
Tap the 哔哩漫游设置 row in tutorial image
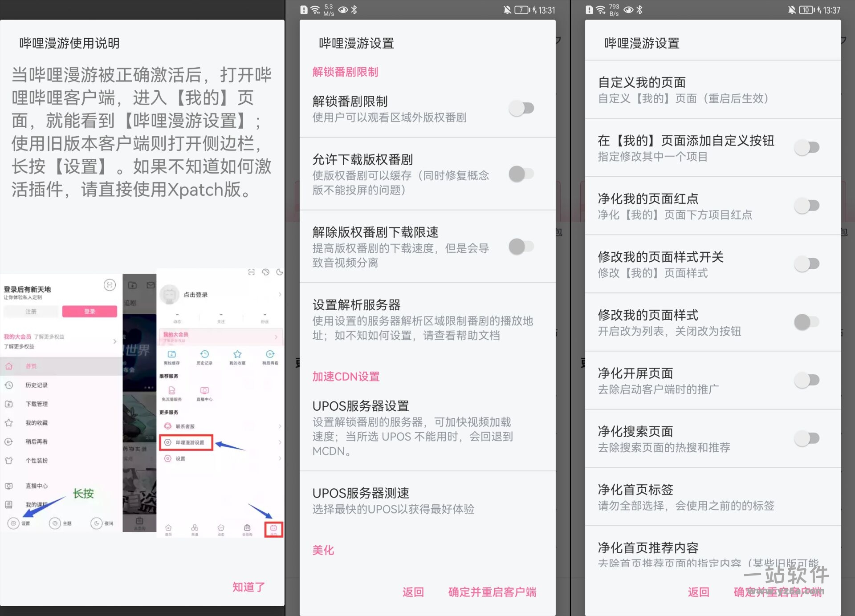coord(186,442)
